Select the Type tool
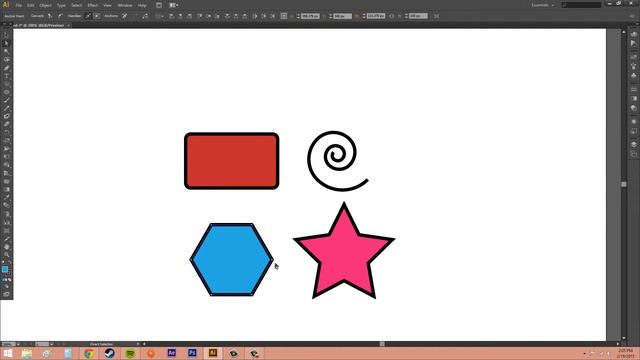This screenshot has width=640, height=360. click(6, 76)
